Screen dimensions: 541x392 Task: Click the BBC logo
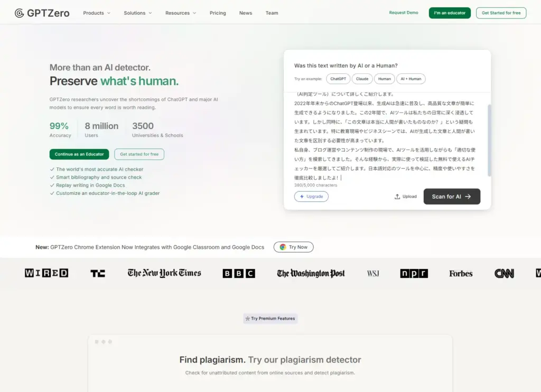239,273
